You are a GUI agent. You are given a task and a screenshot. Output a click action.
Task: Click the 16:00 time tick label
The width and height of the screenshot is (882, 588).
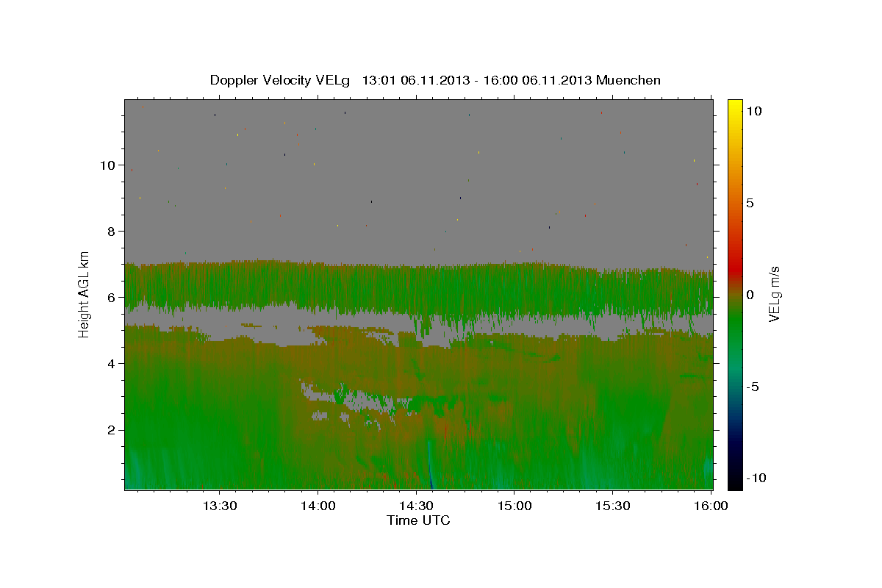[x=711, y=506]
